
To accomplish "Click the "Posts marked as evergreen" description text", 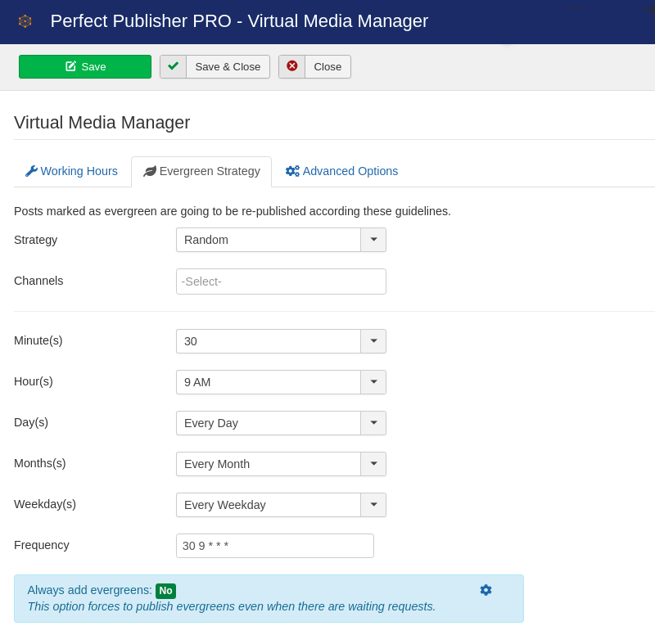I will (233, 211).
